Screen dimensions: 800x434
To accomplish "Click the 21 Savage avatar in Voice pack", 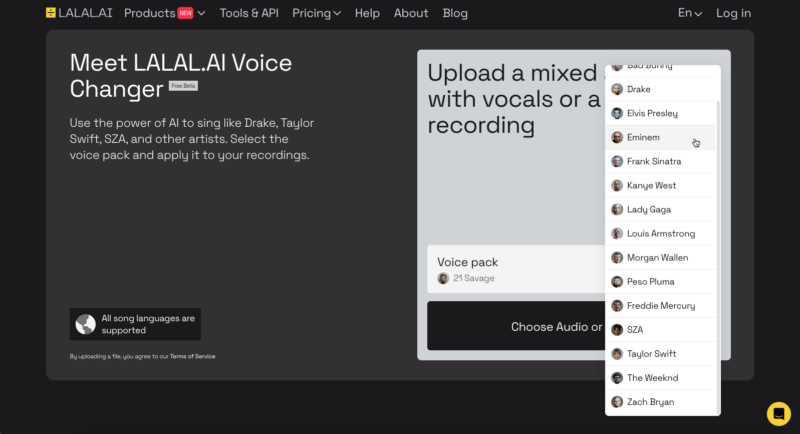I will point(443,278).
